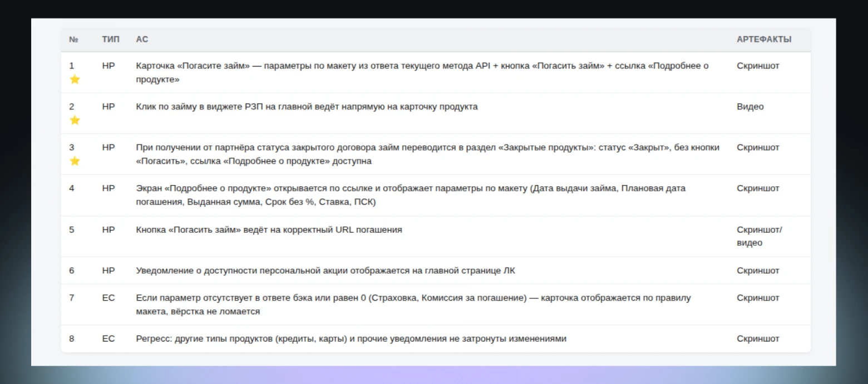Click the "НР" type cell in row 3
The height and width of the screenshot is (384, 868).
pos(108,147)
